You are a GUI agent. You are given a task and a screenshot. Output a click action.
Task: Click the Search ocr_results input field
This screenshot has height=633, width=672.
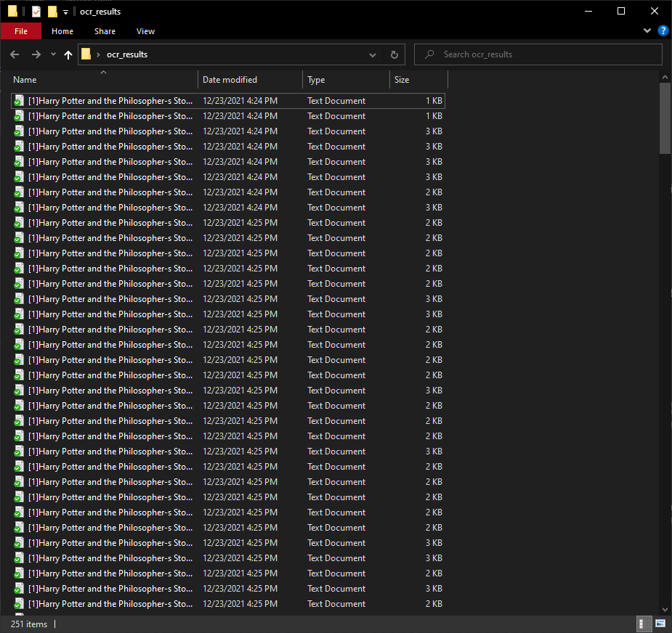[x=538, y=54]
